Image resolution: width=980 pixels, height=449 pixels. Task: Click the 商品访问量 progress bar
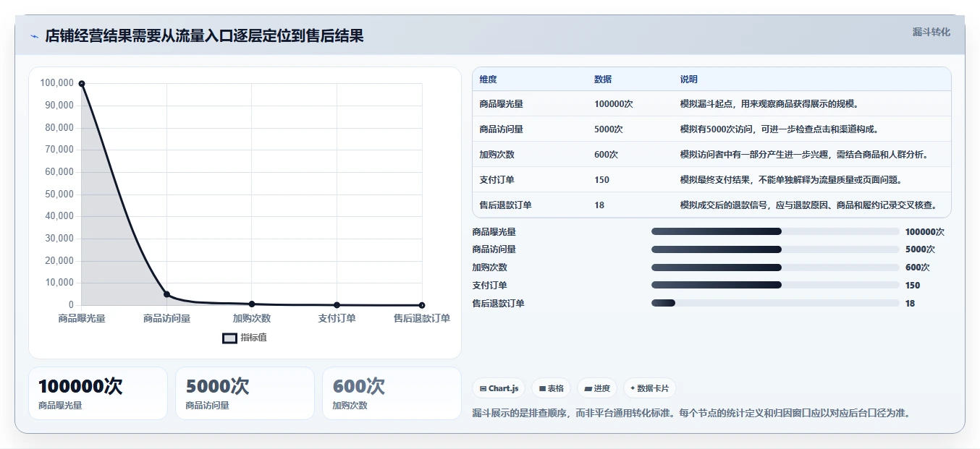click(x=775, y=249)
